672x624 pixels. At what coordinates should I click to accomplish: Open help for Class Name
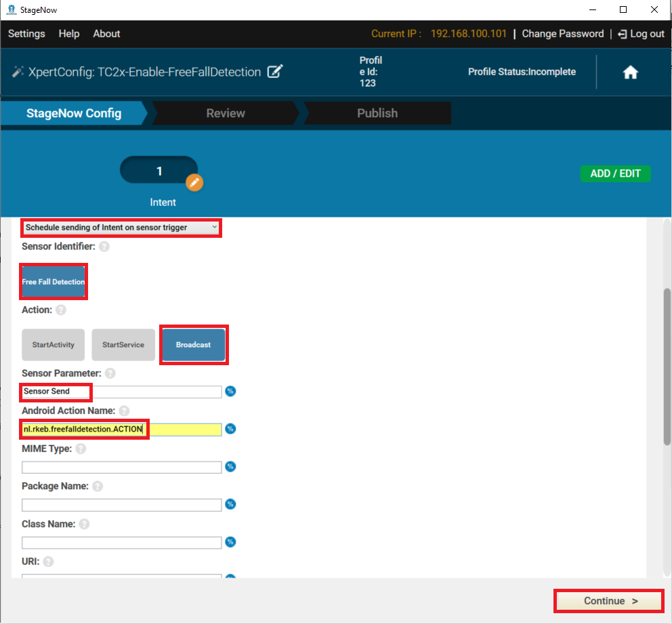click(84, 524)
